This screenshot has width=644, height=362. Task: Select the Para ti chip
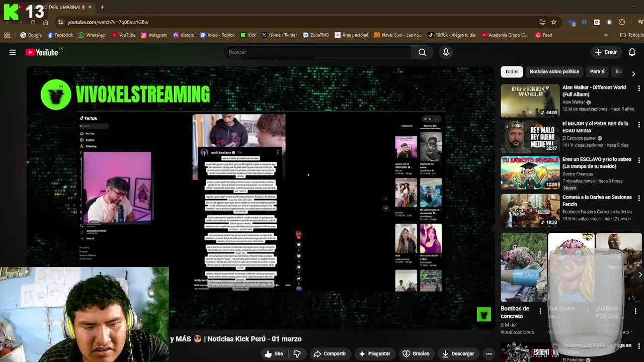[597, 71]
